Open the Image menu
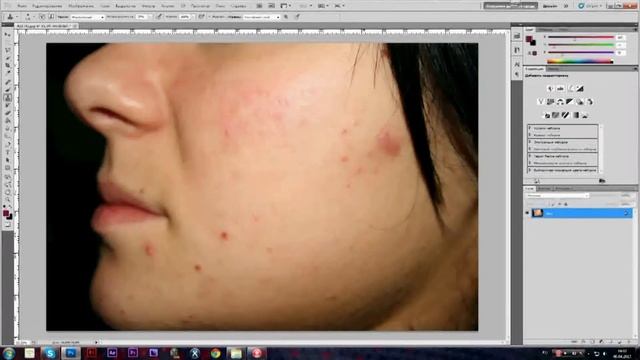Image resolution: width=640 pixels, height=360 pixels. (x=80, y=6)
